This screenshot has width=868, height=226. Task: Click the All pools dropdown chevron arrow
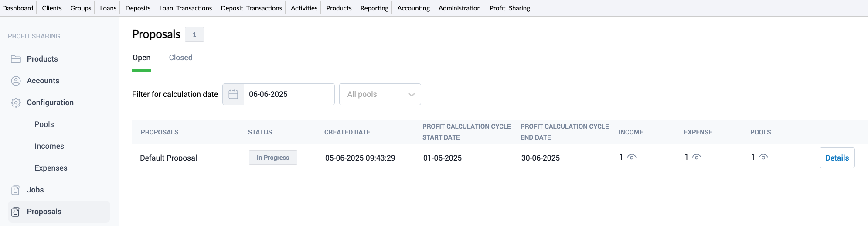[411, 95]
